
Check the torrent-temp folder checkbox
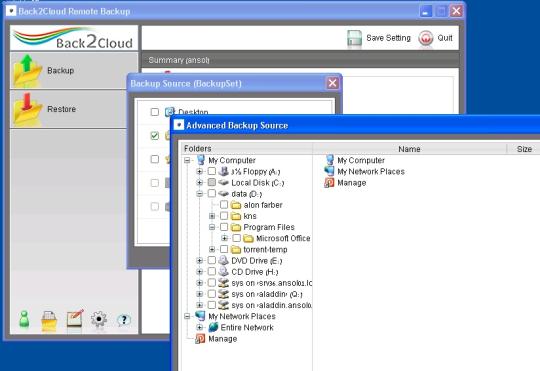(224, 249)
